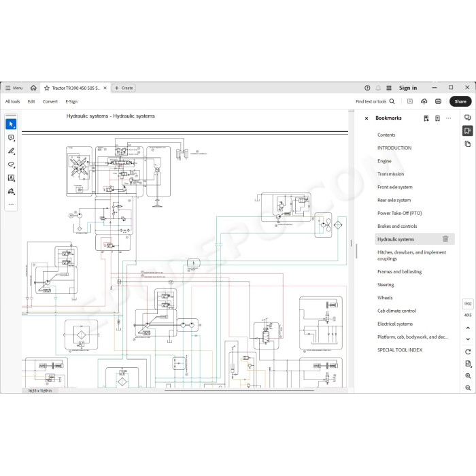Viewport: 476px width, 476px height.
Task: Select the arrow selection tool
Action: pos(11,124)
